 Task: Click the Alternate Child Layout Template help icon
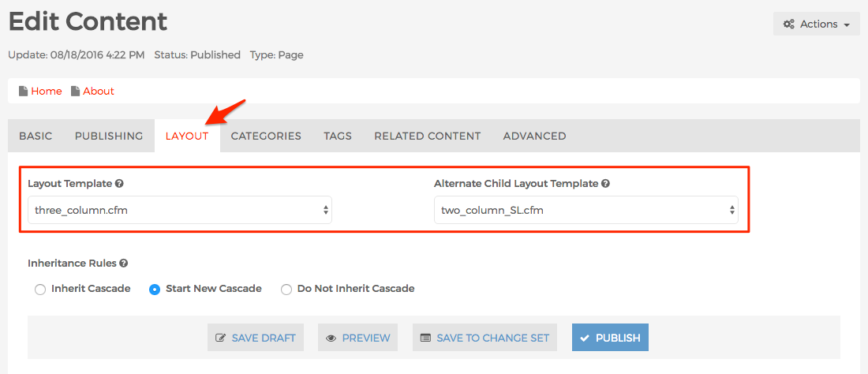(x=605, y=183)
